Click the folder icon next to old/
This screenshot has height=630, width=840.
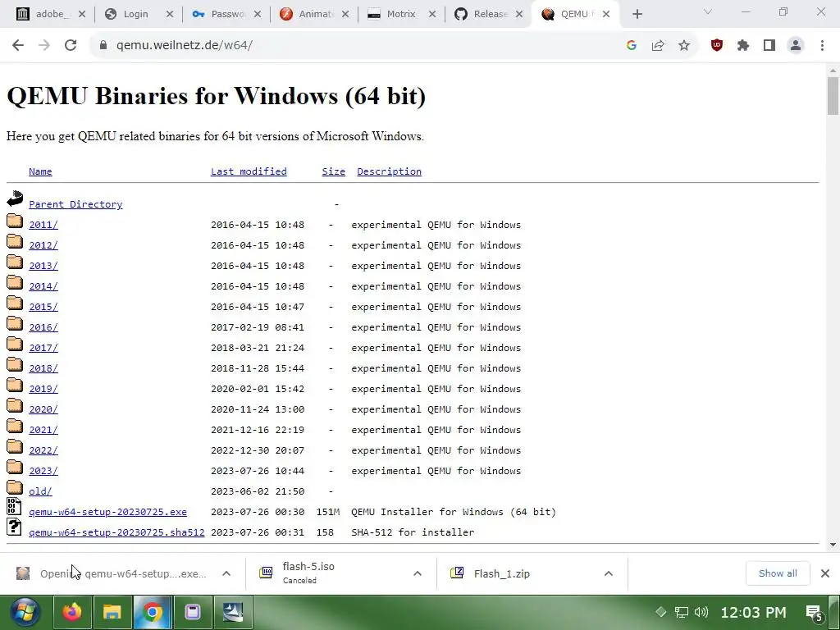(x=15, y=487)
